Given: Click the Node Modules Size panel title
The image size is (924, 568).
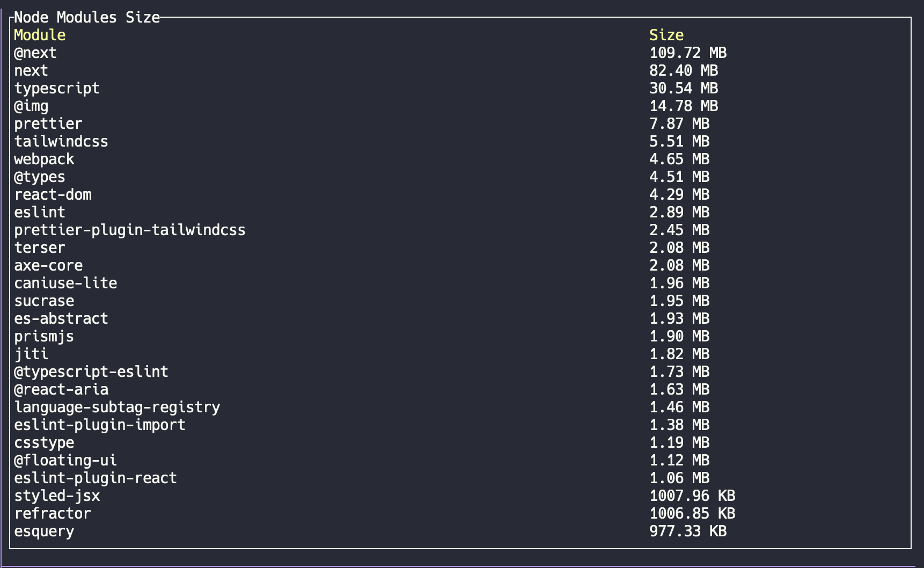Looking at the screenshot, I should click(87, 18).
